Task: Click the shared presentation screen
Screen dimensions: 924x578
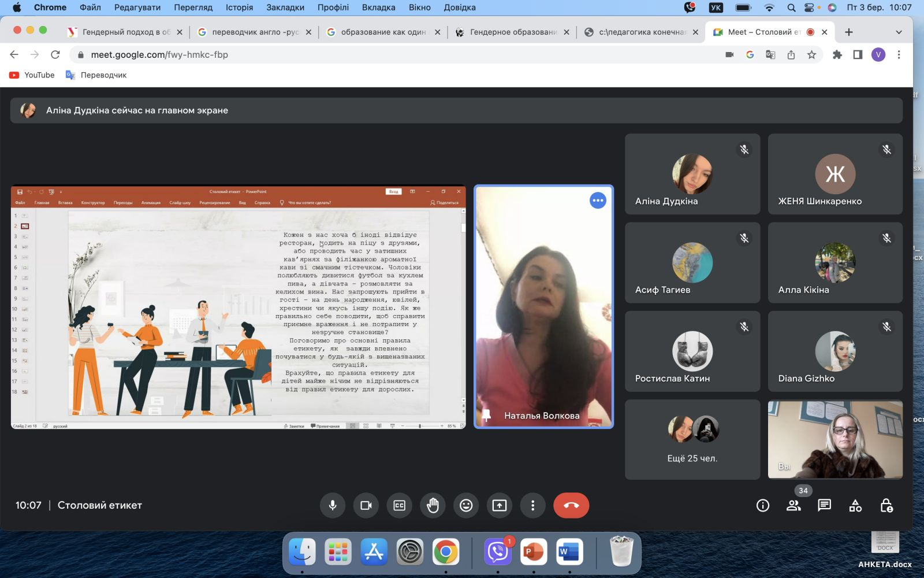Action: click(x=239, y=307)
